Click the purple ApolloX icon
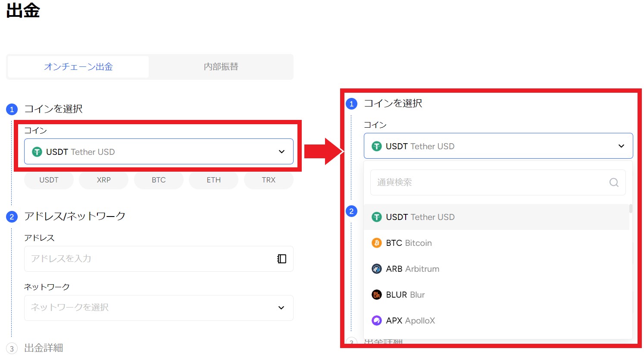This screenshot has width=644, height=358. click(x=377, y=320)
